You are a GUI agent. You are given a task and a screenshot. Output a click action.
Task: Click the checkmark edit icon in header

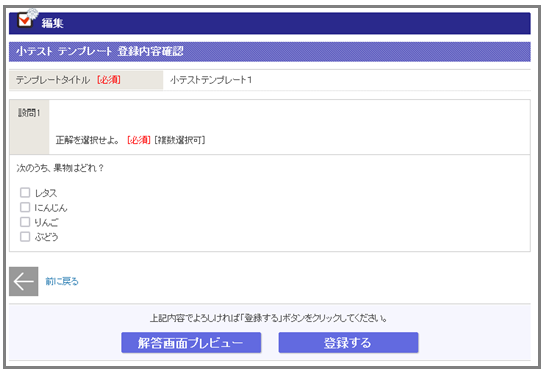point(26,19)
